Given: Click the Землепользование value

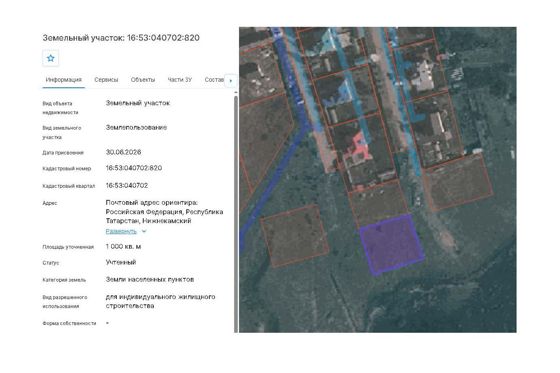Looking at the screenshot, I should (x=136, y=128).
